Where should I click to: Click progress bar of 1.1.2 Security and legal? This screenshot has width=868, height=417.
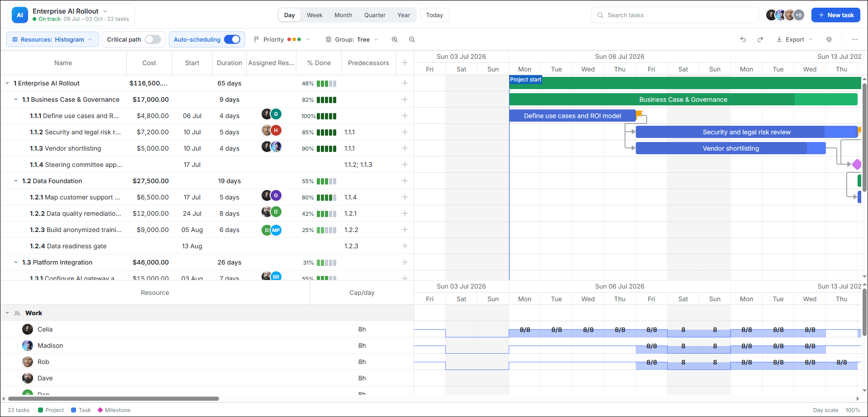(326, 132)
